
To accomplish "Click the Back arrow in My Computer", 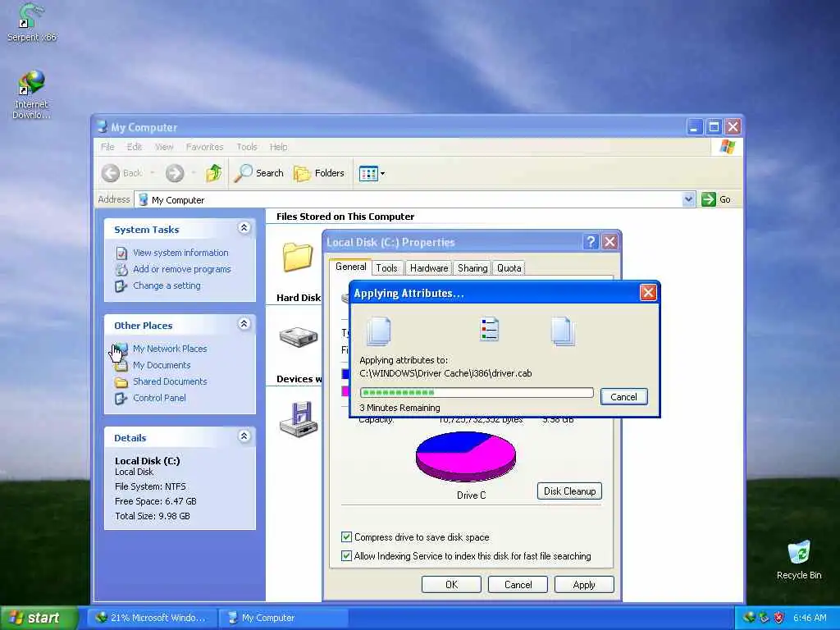I will 111,173.
